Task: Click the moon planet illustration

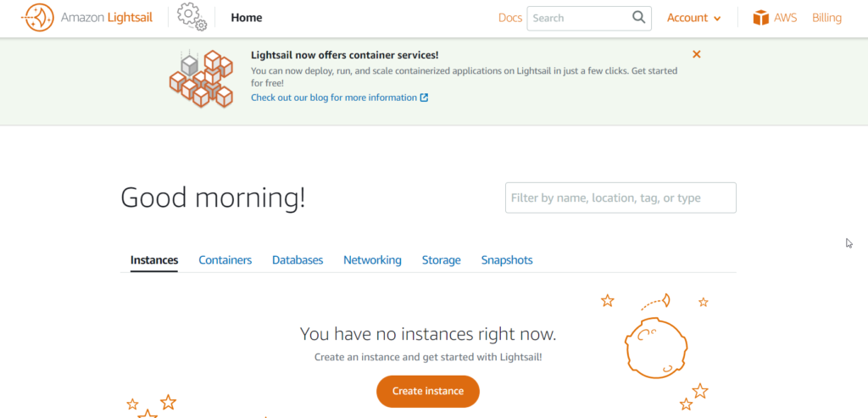Action: point(655,347)
